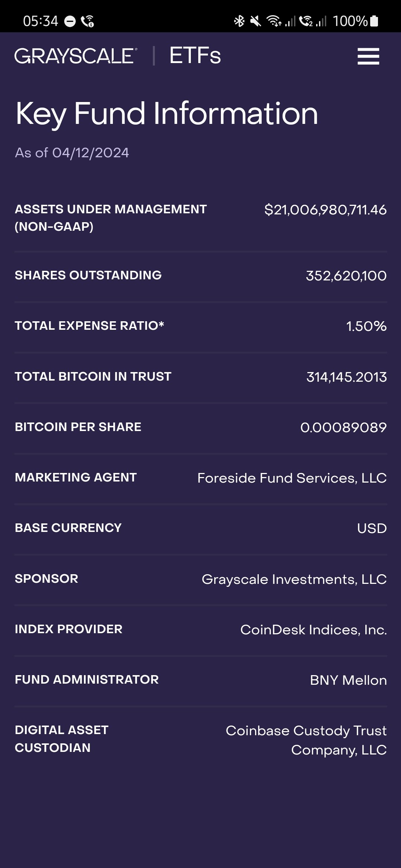This screenshot has width=401, height=868.
Task: Tap Grayscale Investments, LLC sponsor name
Action: coord(294,579)
